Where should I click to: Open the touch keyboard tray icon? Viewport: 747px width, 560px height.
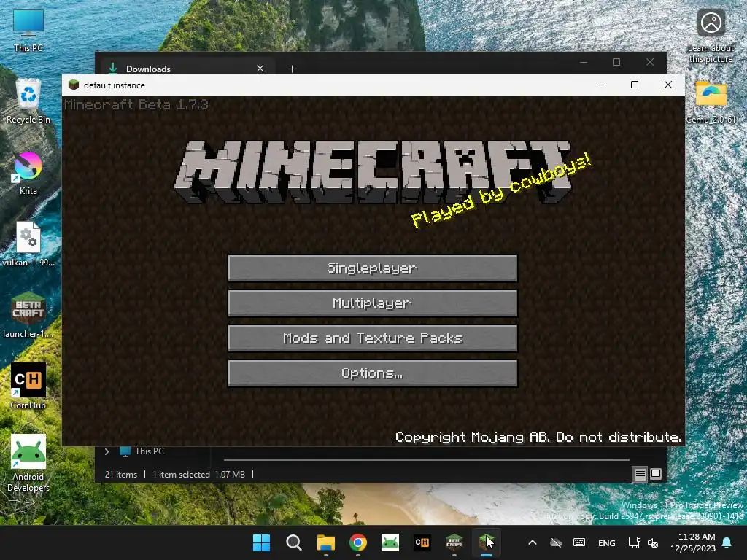pyautogui.click(x=579, y=542)
